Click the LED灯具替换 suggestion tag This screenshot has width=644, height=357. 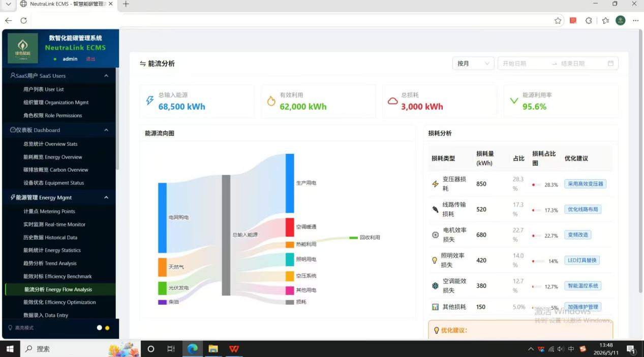pos(582,260)
